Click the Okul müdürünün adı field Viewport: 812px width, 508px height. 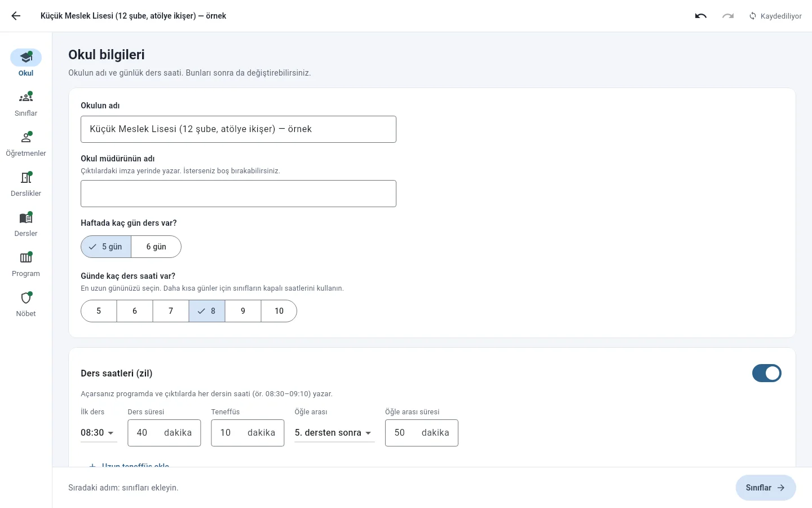pyautogui.click(x=239, y=194)
